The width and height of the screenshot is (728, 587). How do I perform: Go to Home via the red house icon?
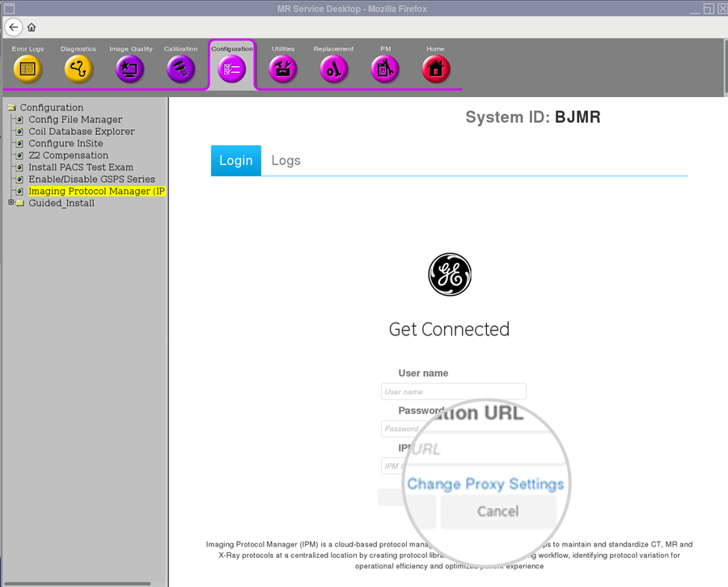(x=435, y=69)
